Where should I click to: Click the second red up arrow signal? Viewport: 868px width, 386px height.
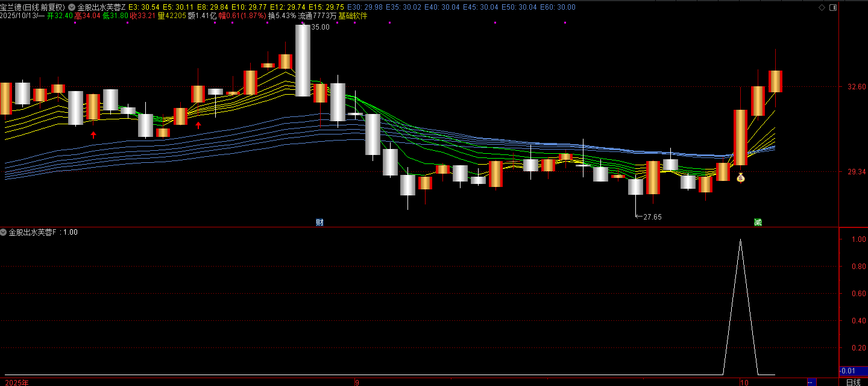click(x=198, y=125)
